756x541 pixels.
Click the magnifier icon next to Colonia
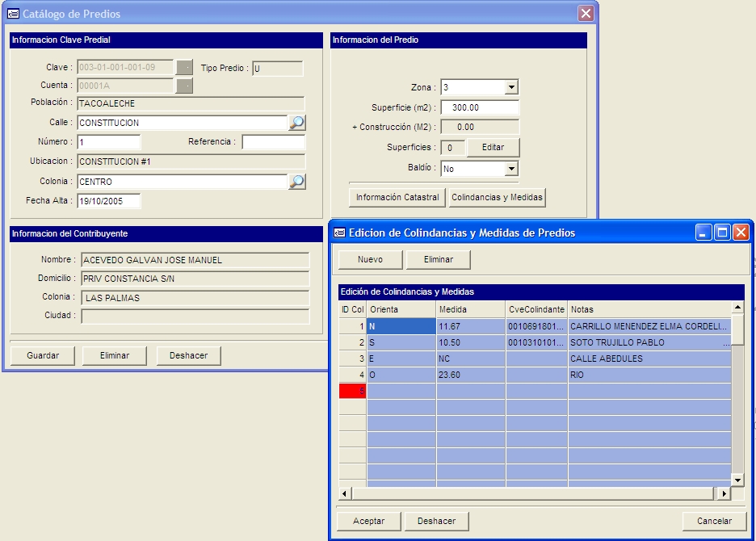pos(297,182)
